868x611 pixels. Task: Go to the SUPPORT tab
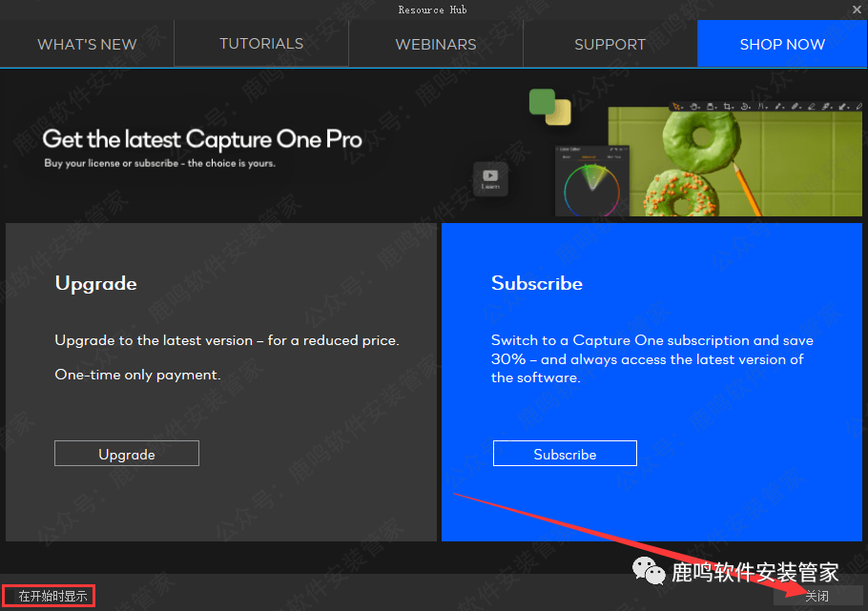[x=610, y=44]
